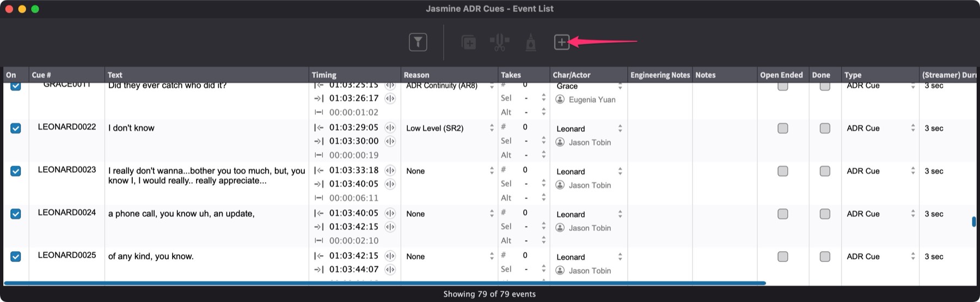
Task: Open character dropdown for LEONARD0024
Action: [589, 214]
